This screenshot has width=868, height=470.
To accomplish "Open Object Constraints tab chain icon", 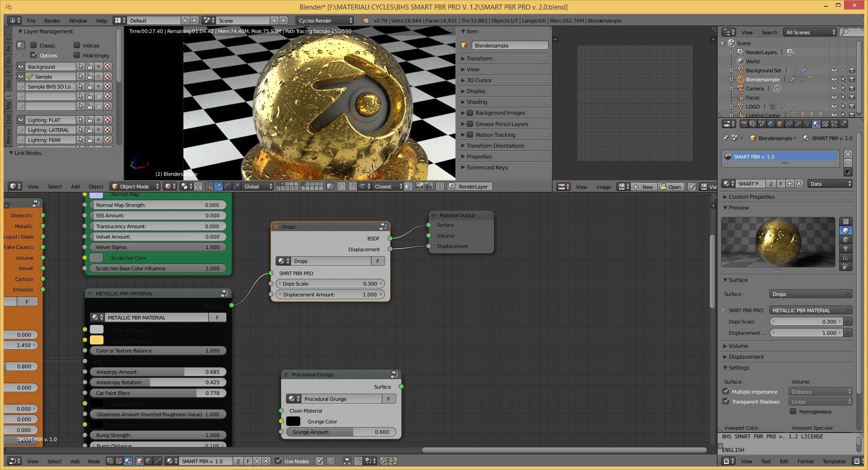I will (x=789, y=124).
